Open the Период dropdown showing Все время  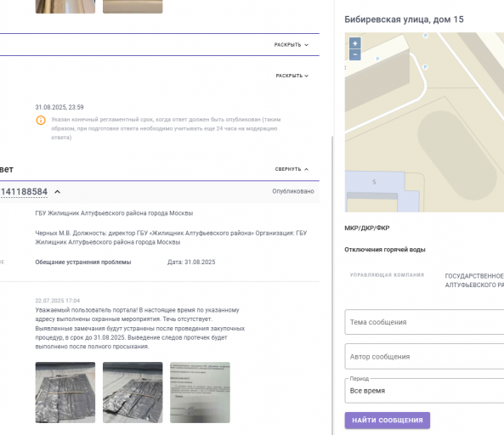coord(424,391)
